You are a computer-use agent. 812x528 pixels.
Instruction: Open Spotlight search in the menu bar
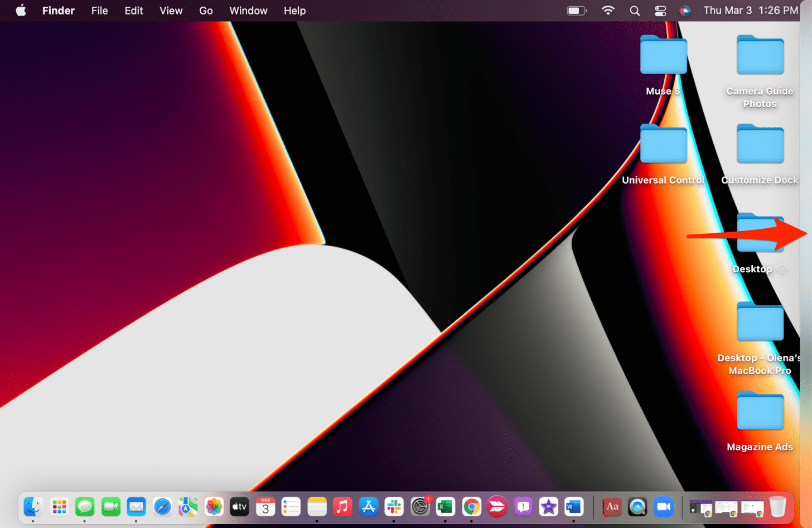(x=635, y=10)
